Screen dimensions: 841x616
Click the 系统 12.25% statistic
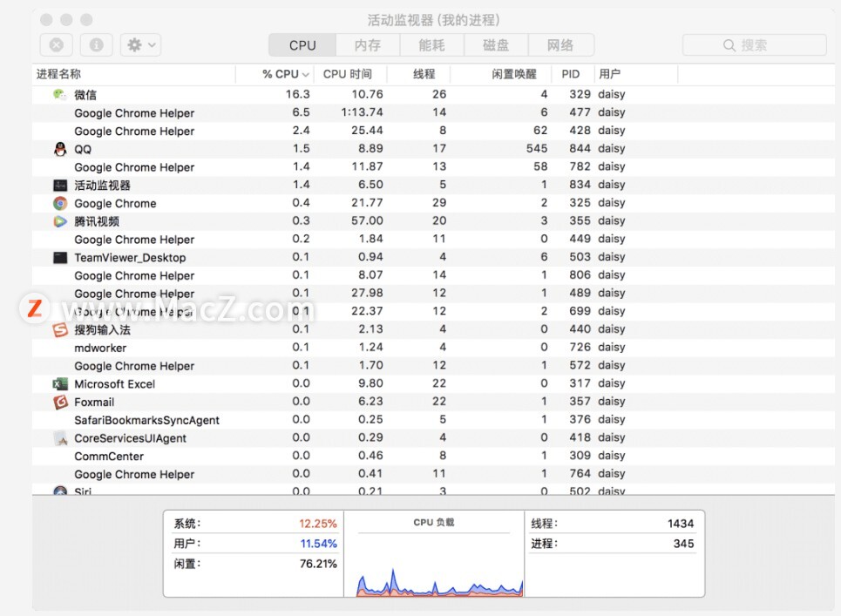255,524
